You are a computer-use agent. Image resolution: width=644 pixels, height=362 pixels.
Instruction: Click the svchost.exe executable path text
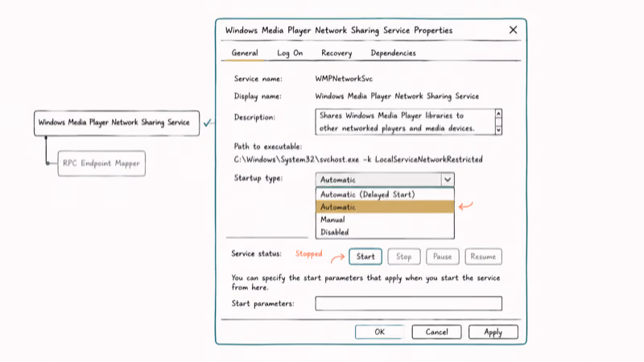pyautogui.click(x=358, y=159)
